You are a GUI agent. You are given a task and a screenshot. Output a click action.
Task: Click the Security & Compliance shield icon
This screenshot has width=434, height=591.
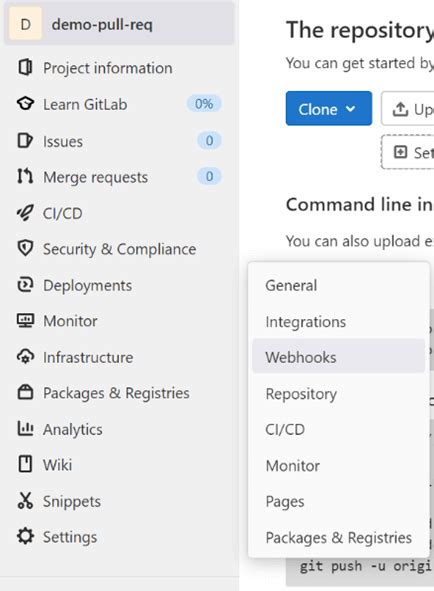pyautogui.click(x=25, y=248)
